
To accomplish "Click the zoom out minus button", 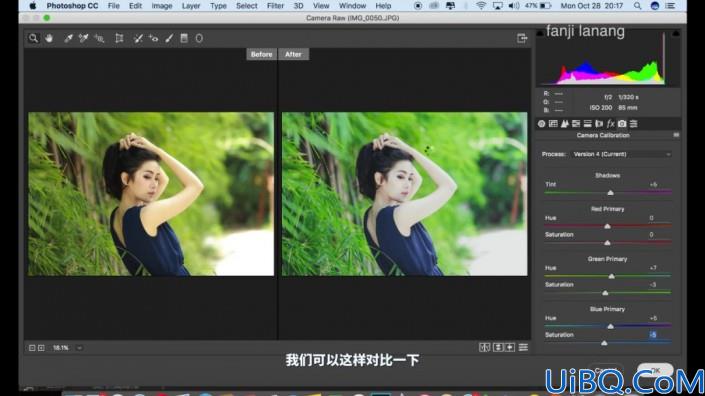I will coord(32,348).
